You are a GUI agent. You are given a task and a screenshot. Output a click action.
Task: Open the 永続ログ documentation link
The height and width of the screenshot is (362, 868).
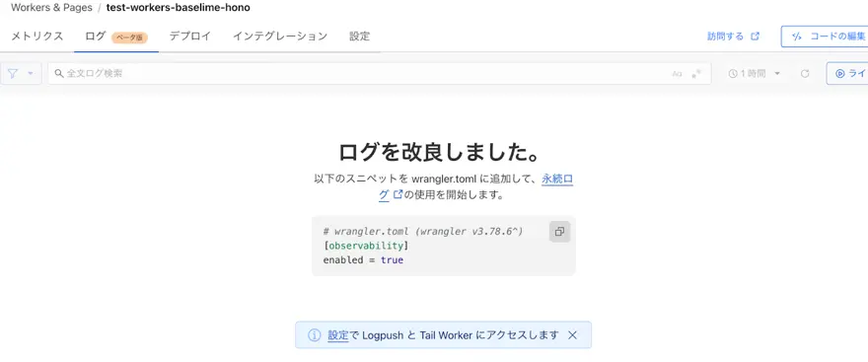coord(557,180)
